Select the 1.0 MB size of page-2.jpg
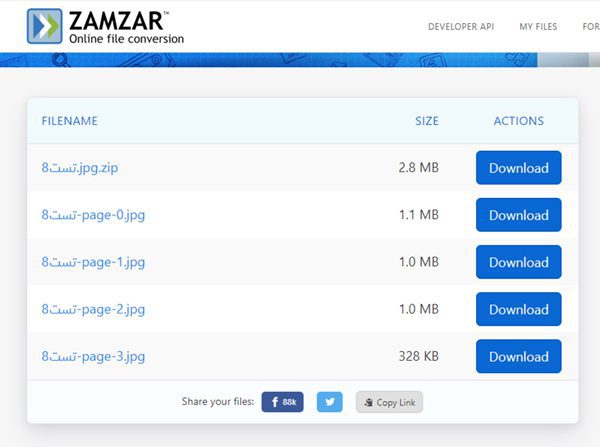This screenshot has width=600, height=447. click(x=419, y=309)
